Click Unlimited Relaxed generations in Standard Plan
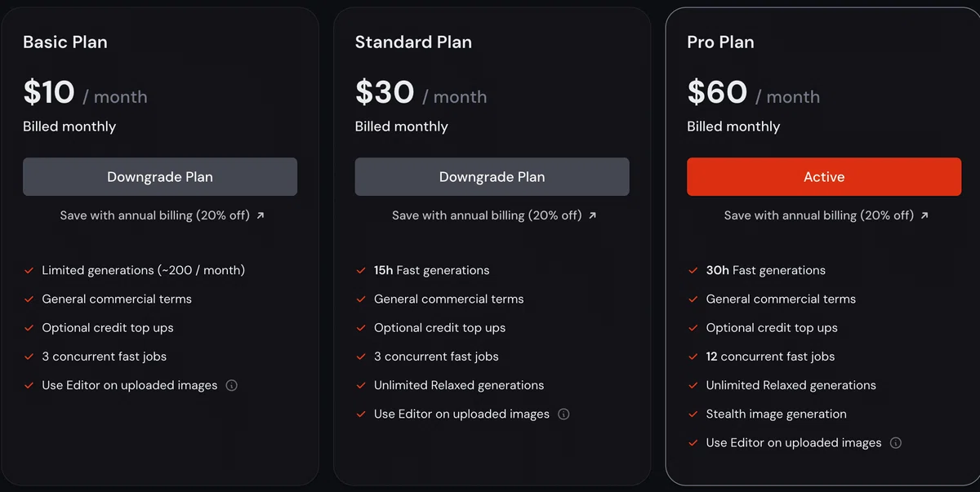 (x=459, y=385)
